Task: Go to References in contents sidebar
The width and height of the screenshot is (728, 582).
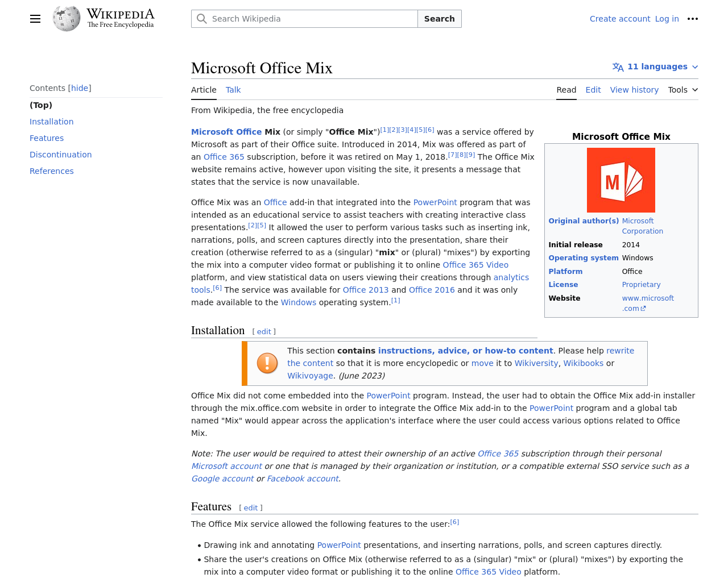Action: tap(51, 171)
